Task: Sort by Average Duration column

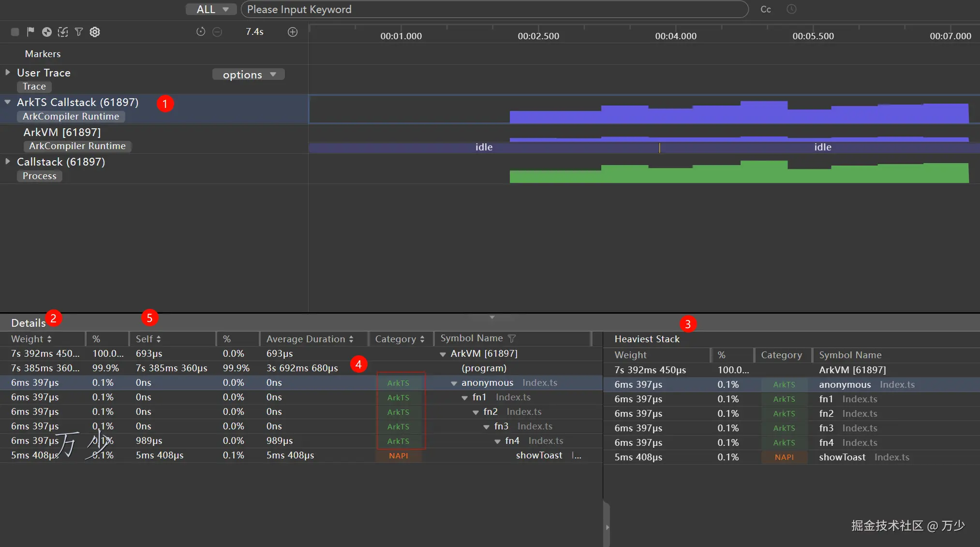Action: [310, 339]
